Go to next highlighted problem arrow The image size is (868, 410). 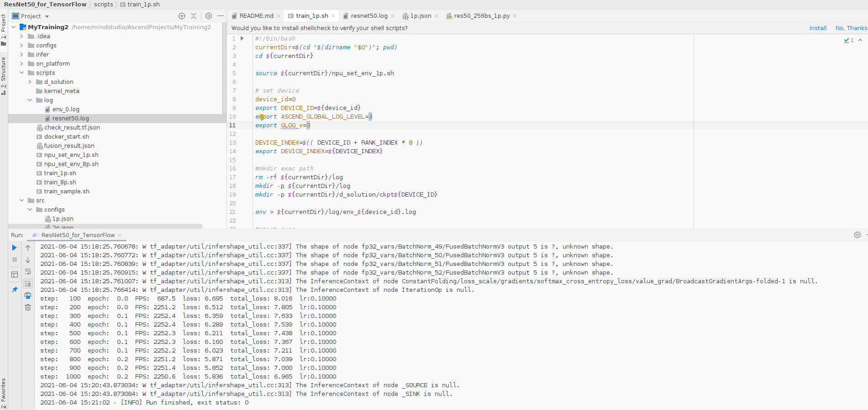tap(860, 40)
